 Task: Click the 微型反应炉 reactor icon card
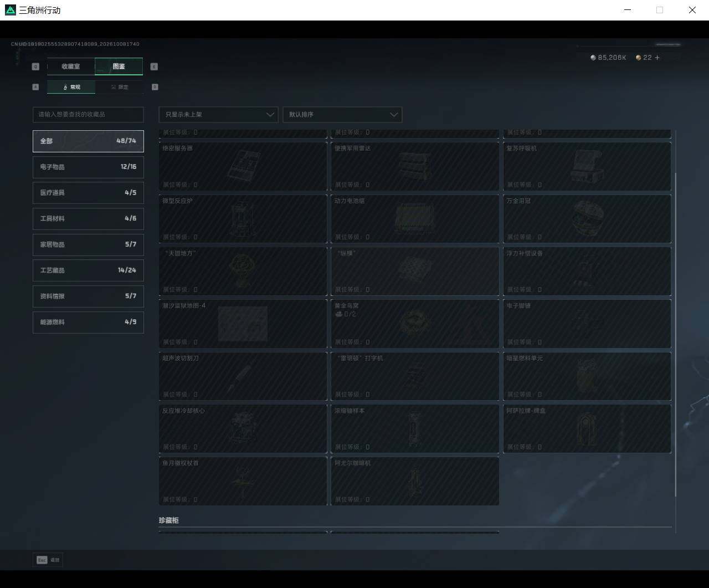pyautogui.click(x=243, y=219)
